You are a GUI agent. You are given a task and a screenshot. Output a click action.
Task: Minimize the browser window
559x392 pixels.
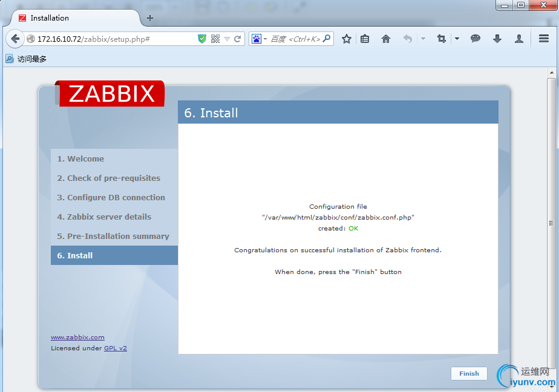point(505,5)
